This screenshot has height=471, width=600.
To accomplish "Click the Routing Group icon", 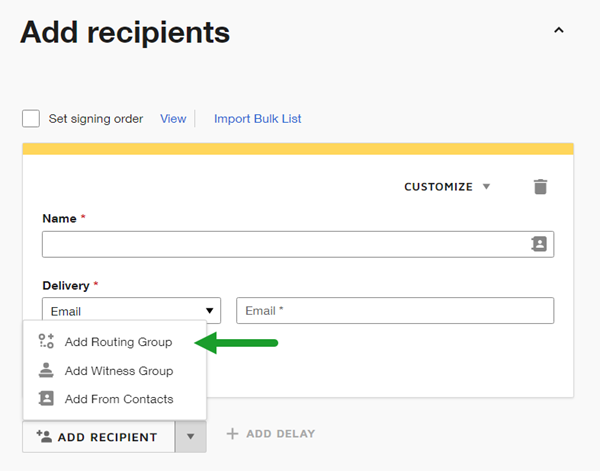I will click(x=46, y=342).
